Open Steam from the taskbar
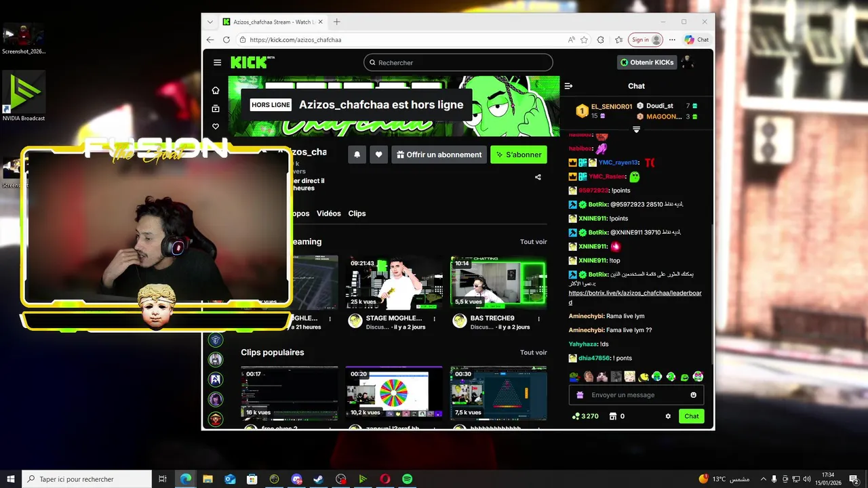 click(x=318, y=479)
